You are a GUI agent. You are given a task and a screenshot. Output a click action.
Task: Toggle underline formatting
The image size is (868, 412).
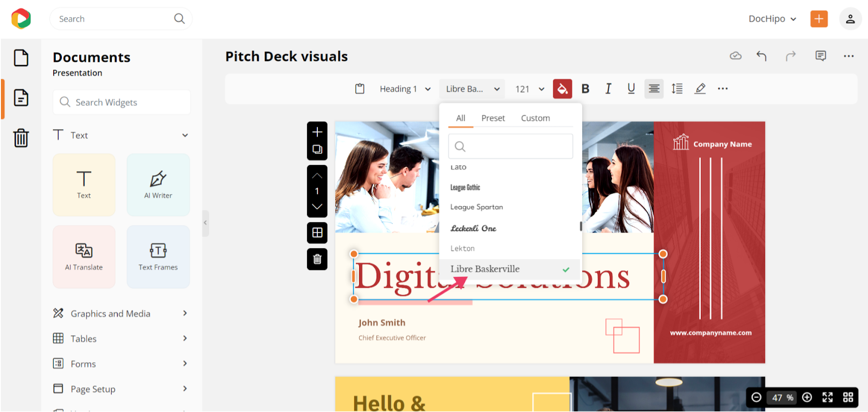point(631,89)
